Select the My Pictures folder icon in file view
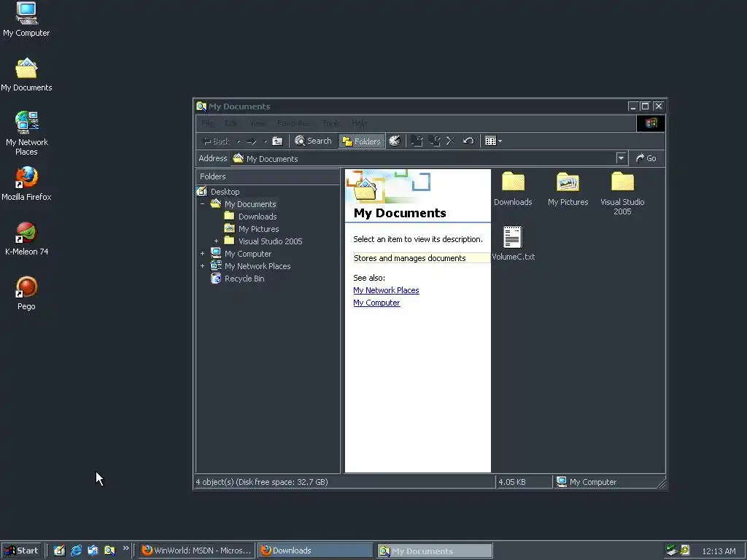This screenshot has height=560, width=747. (x=568, y=182)
